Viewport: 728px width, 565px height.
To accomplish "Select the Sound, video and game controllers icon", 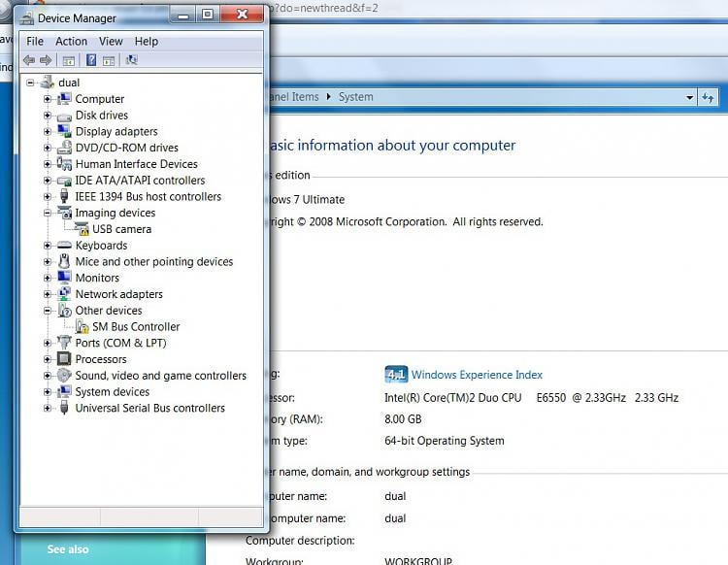I will [x=64, y=375].
